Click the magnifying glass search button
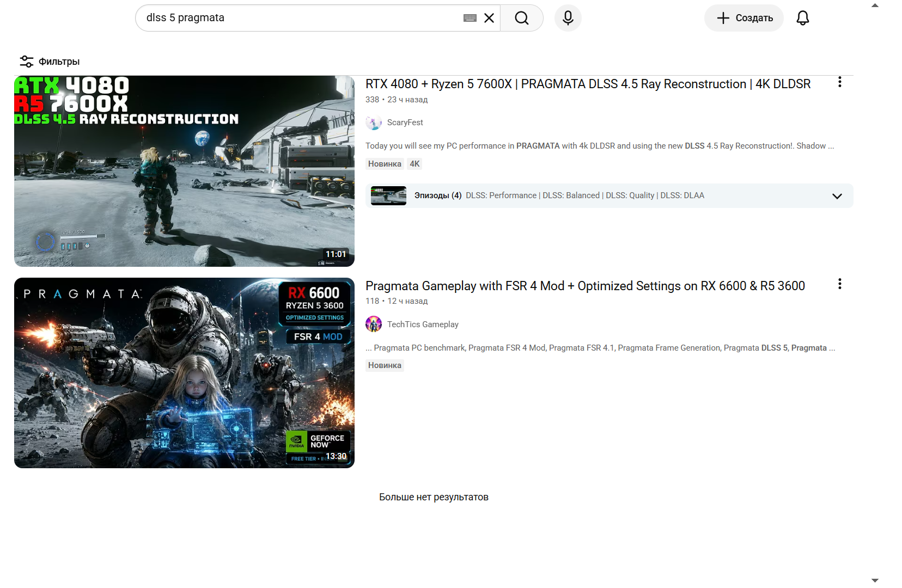The image size is (902, 588). click(522, 18)
